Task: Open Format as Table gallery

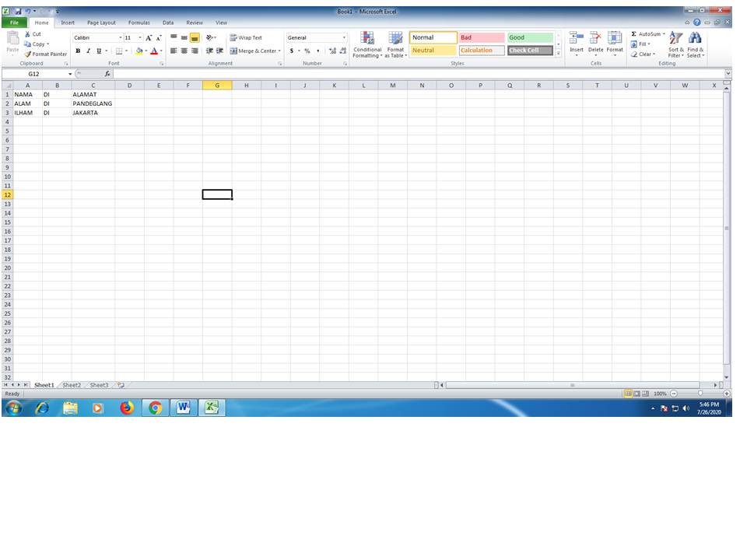Action: click(x=395, y=45)
